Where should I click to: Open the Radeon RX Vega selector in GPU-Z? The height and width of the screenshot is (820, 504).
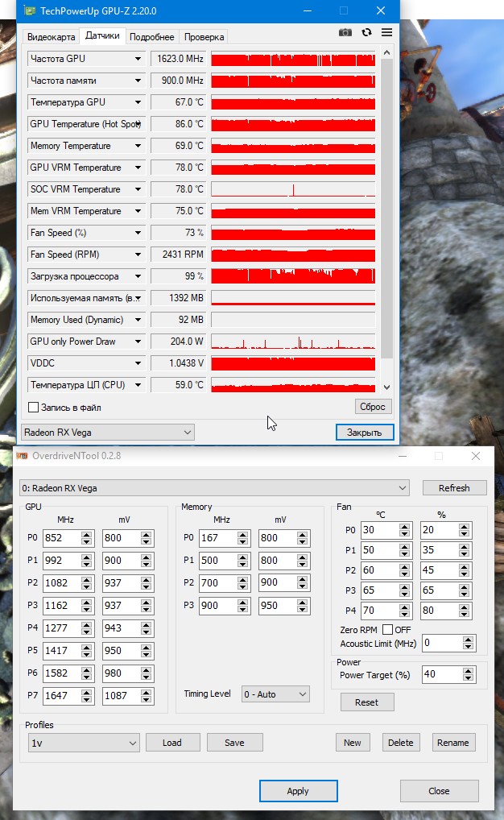pos(108,433)
